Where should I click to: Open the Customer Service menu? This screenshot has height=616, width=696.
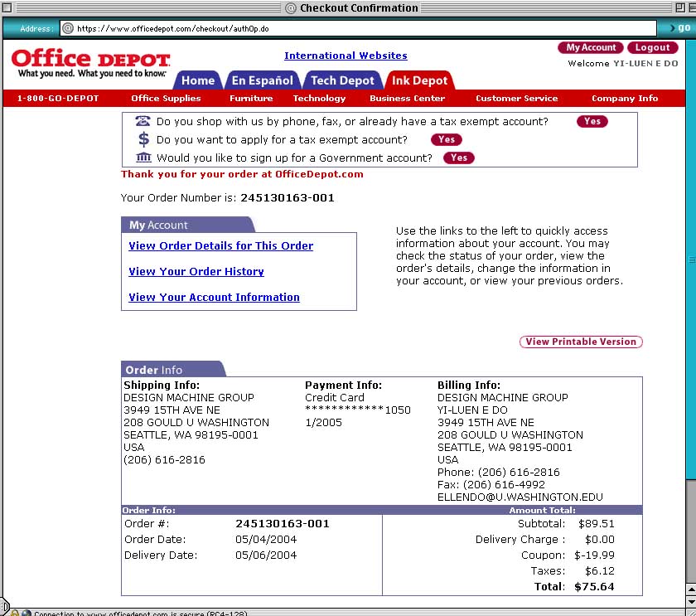point(517,98)
